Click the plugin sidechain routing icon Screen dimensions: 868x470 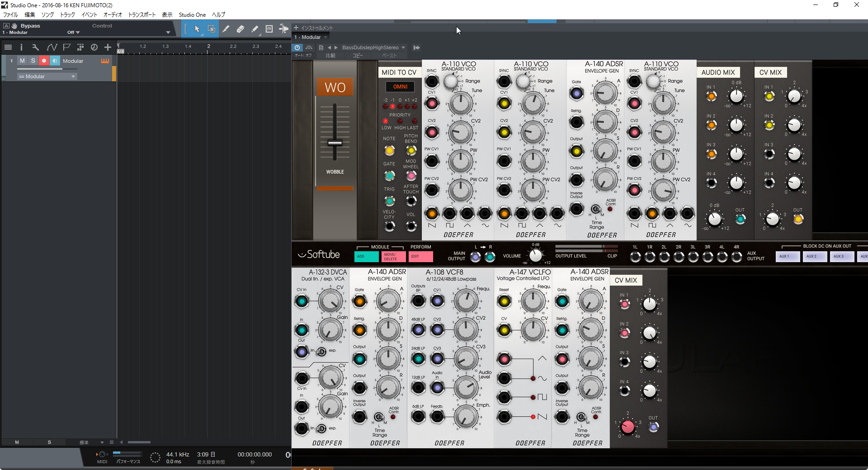[416, 47]
